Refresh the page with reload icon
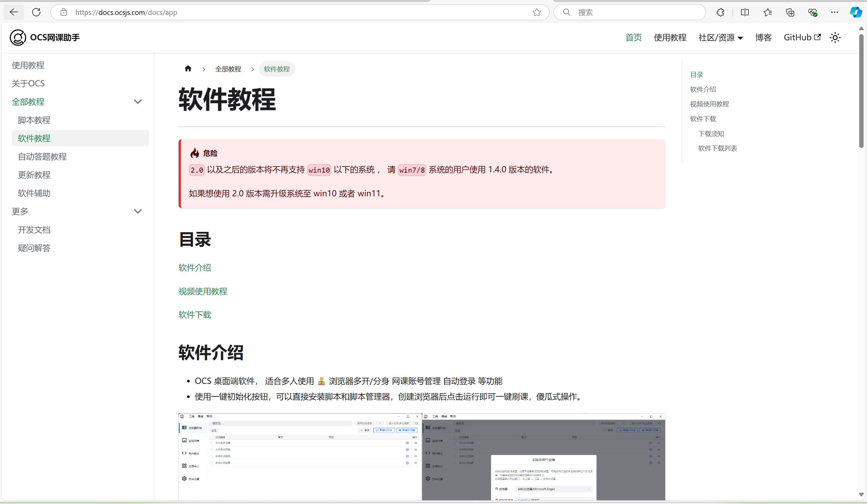867x504 pixels. (36, 13)
